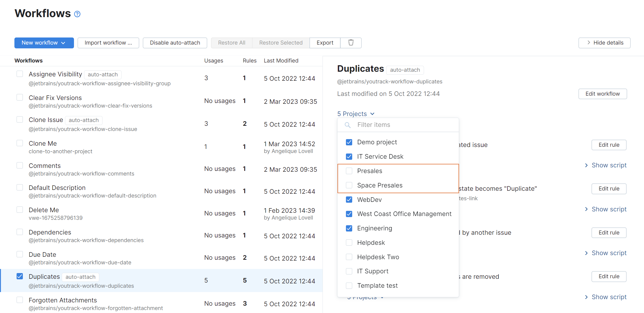Viewport: 644px width, 313px height.
Task: Select Helpdesk Two from the project list
Action: pos(378,257)
